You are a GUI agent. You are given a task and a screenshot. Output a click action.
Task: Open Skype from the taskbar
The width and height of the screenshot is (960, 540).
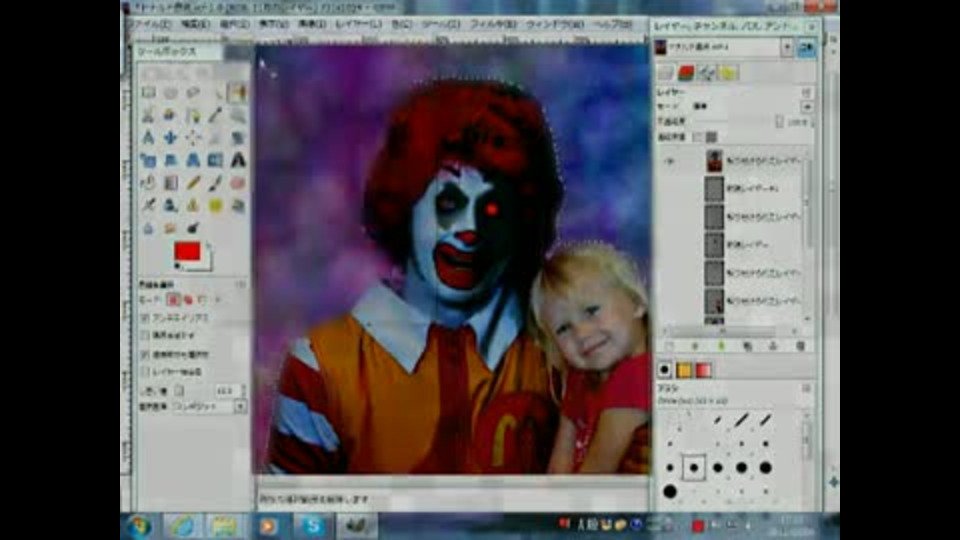pyautogui.click(x=313, y=526)
